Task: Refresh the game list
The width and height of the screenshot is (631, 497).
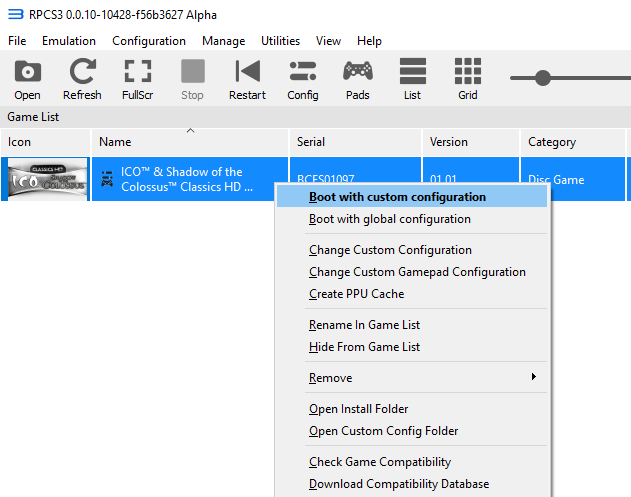Action: tap(82, 80)
